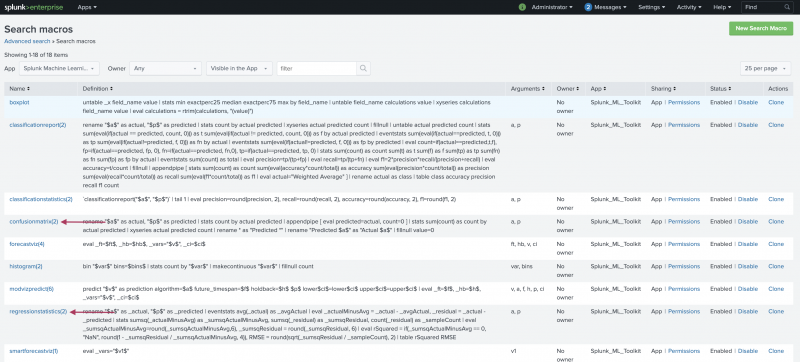Click the Splunk enterprise logo

(x=34, y=7)
